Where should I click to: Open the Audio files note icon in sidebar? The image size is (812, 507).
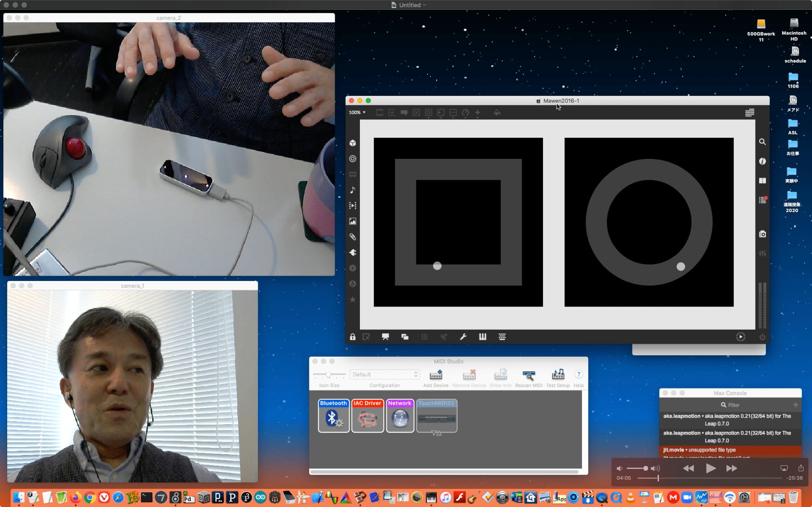(x=353, y=190)
